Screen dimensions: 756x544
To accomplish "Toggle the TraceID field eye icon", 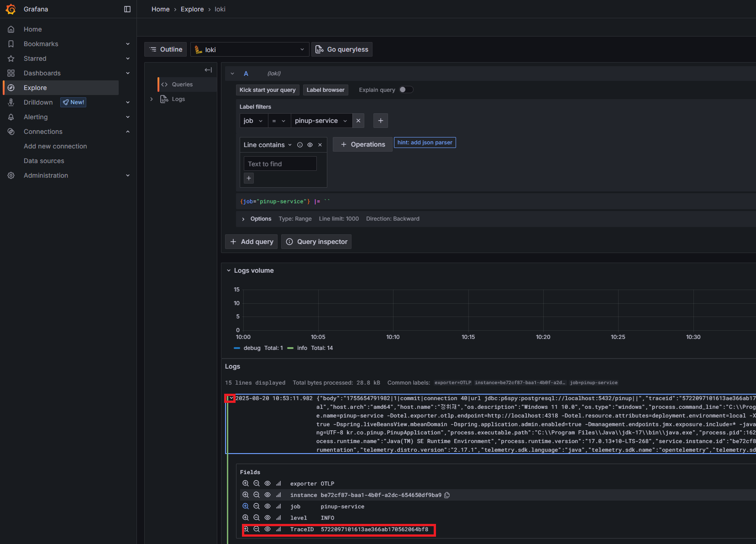I will click(268, 529).
